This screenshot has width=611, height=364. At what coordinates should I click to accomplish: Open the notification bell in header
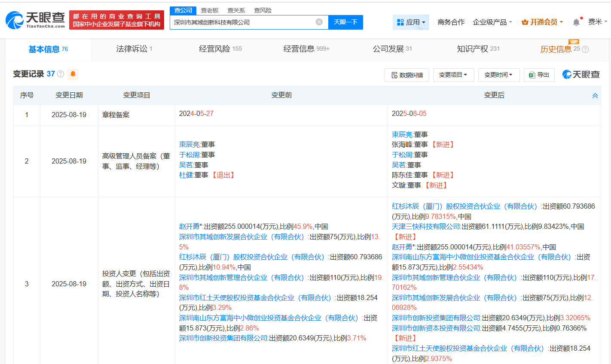pos(576,22)
